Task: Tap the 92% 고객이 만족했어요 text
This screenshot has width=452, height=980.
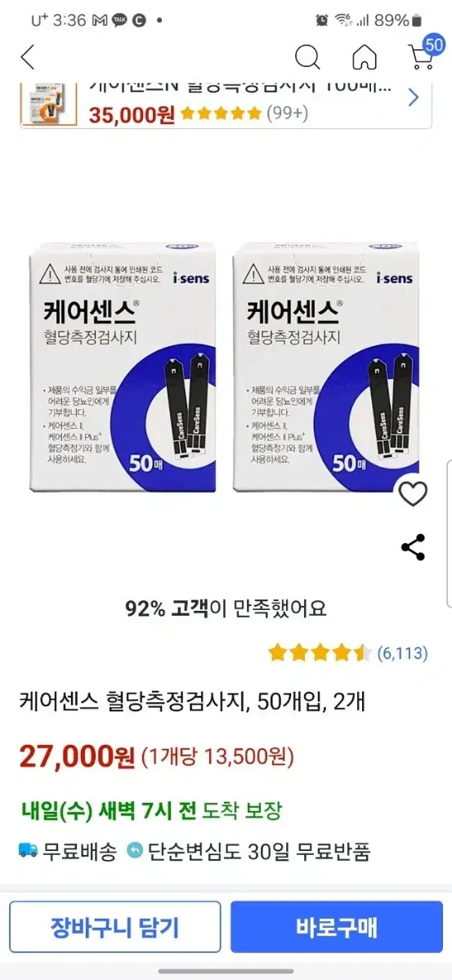Action: [x=226, y=608]
